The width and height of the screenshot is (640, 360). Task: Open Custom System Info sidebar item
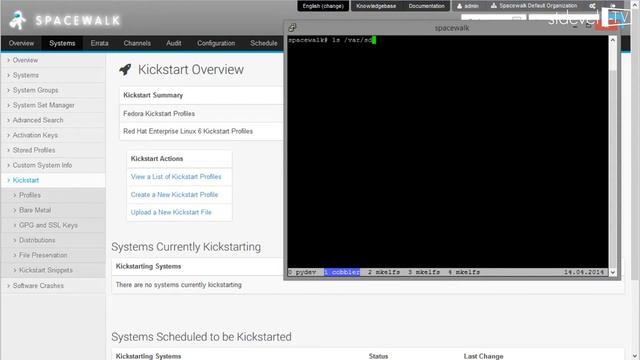pos(42,165)
